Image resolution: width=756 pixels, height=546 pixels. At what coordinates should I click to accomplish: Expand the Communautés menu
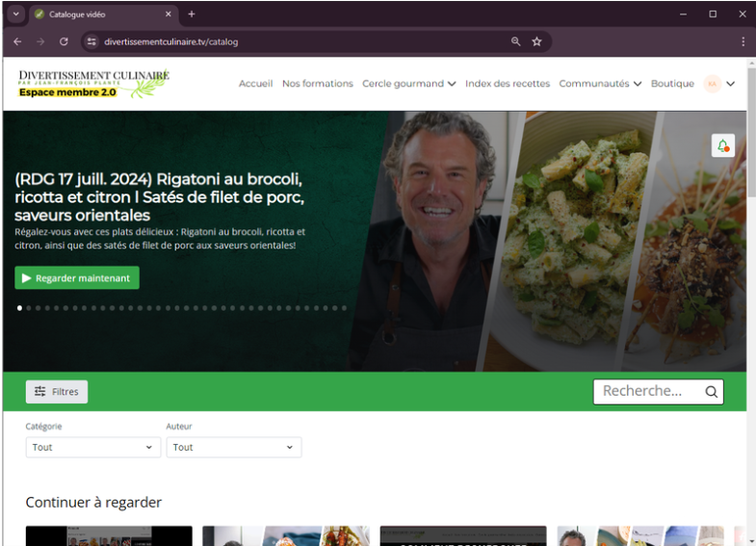click(600, 84)
